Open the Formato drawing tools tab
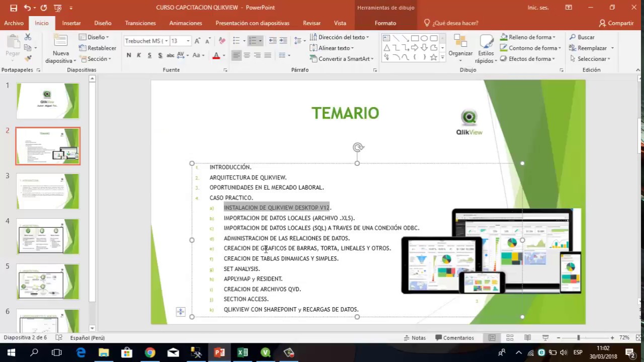 (x=385, y=23)
